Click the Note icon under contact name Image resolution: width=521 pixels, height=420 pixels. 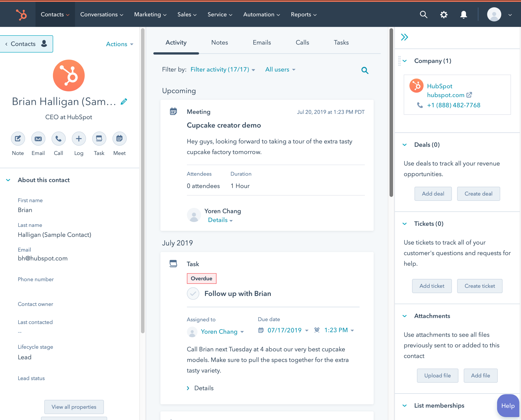click(x=18, y=139)
